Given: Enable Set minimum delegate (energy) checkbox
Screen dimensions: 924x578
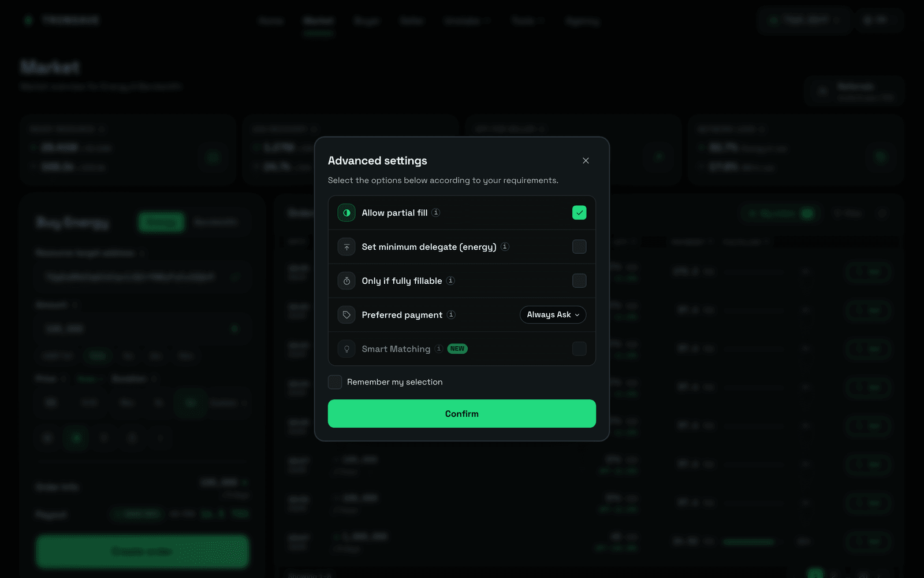Looking at the screenshot, I should point(579,247).
